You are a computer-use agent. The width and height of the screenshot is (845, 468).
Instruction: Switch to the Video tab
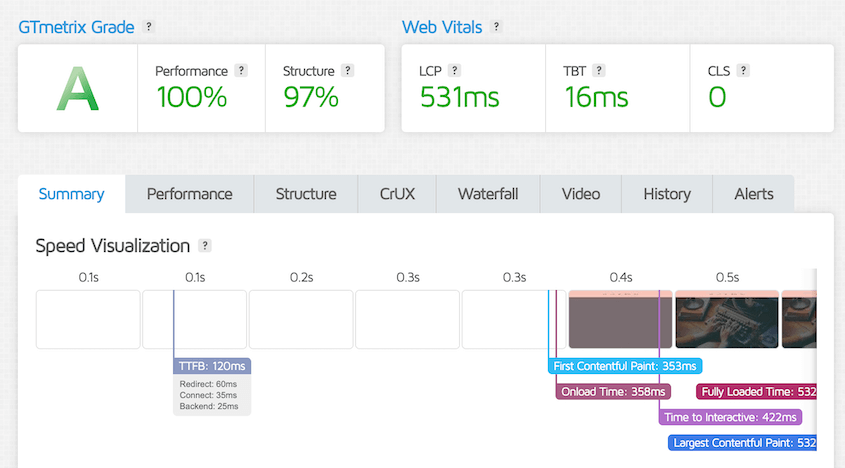coord(581,194)
